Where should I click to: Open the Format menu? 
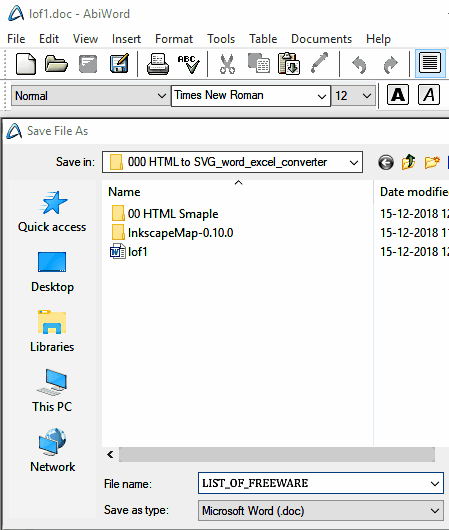[174, 39]
